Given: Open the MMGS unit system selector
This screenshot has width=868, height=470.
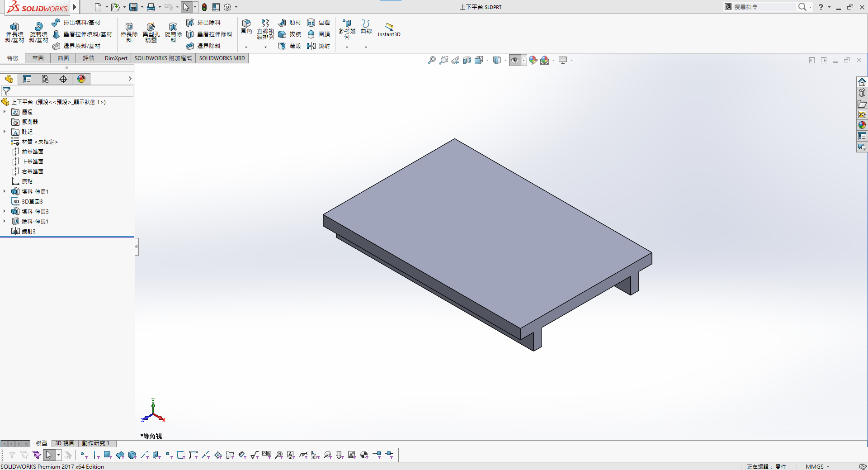Looking at the screenshot, I should [817, 466].
